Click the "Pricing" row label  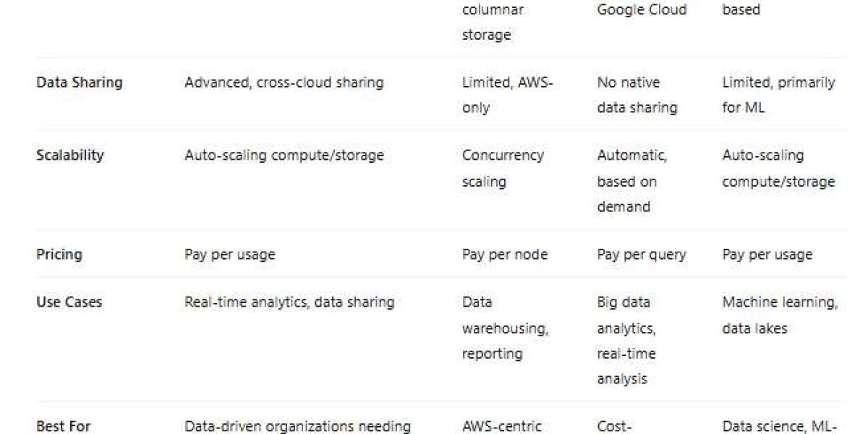pos(59,255)
